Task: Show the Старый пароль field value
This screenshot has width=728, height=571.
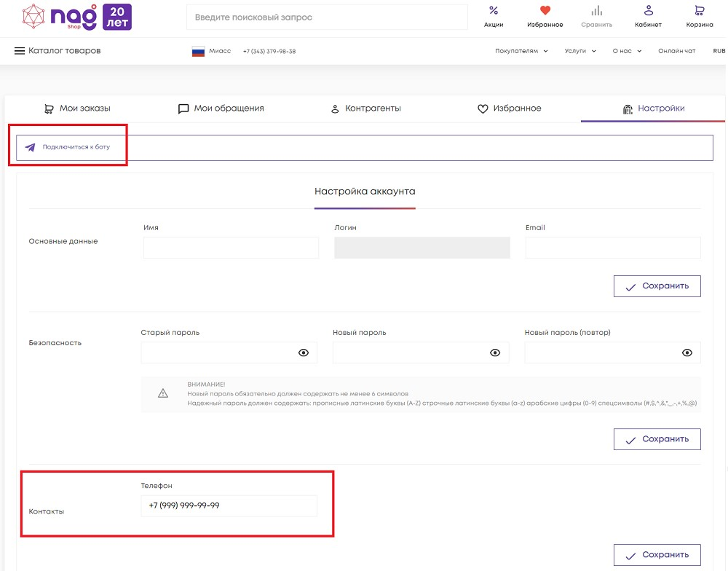Action: pos(304,353)
